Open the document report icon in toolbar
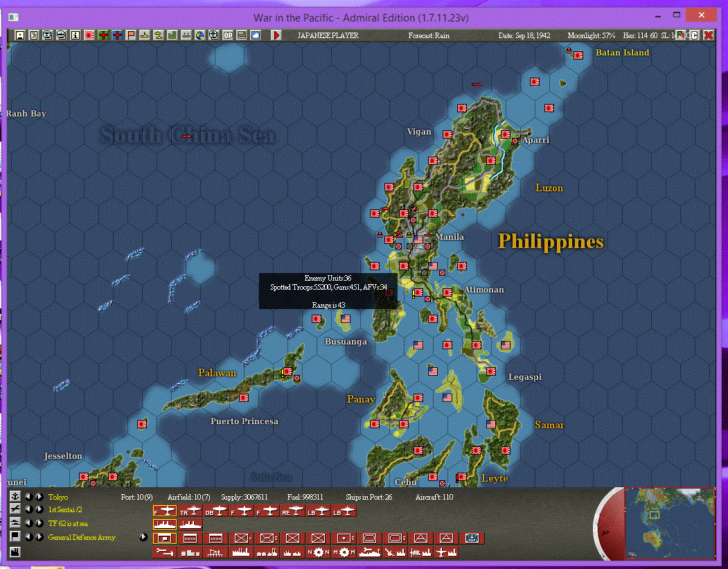Screen dimensions: 728x569 coord(34,35)
